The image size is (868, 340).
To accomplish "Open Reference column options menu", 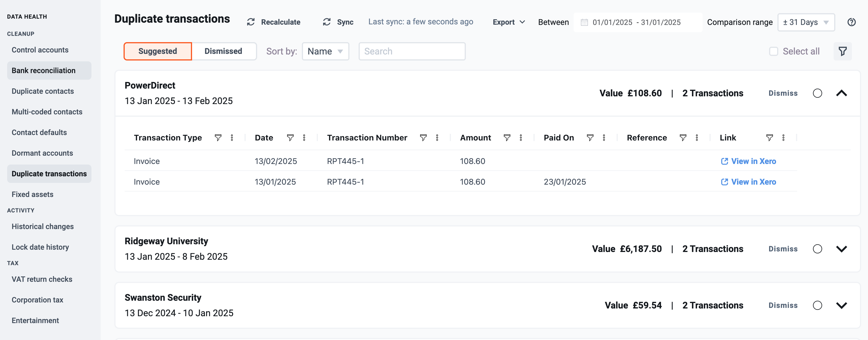I will [x=697, y=138].
